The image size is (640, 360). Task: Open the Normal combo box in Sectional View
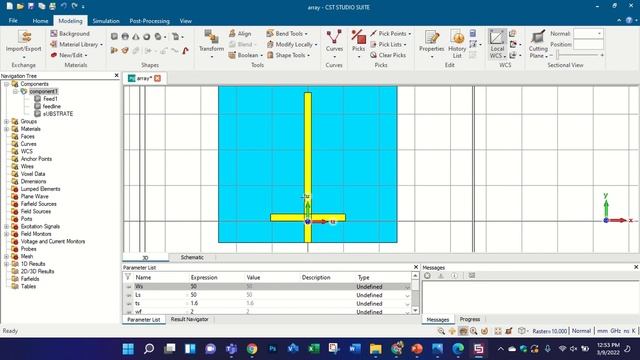[588, 33]
